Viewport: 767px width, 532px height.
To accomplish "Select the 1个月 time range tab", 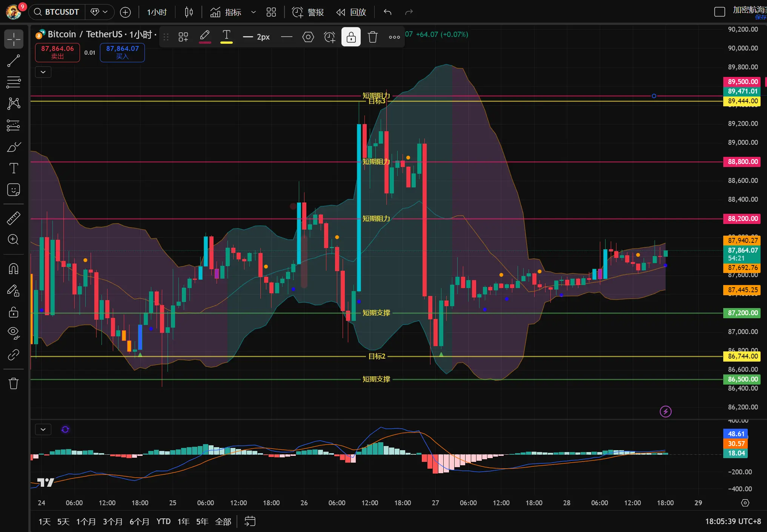I will click(x=86, y=521).
